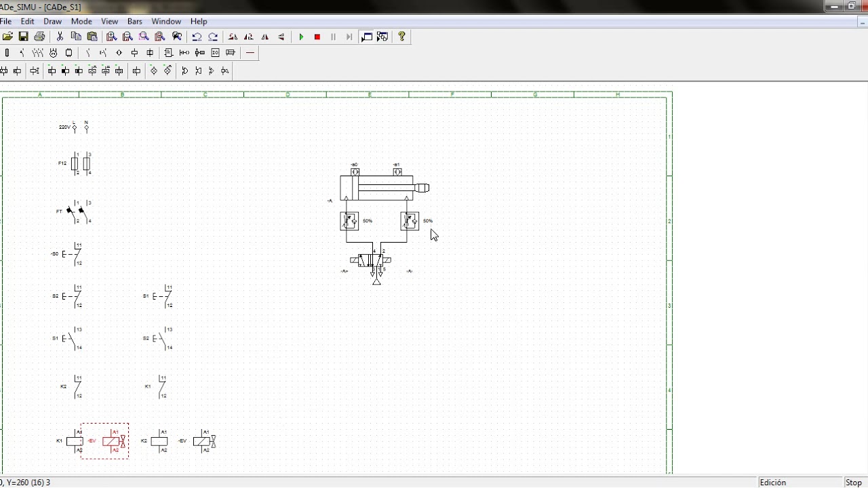Click the Edición status bar field
This screenshot has width=868, height=488.
800,483
